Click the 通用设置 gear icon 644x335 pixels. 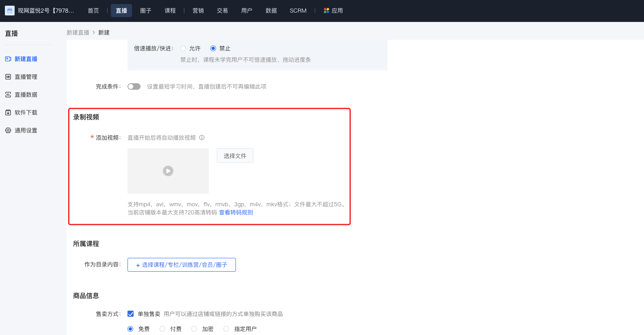pos(8,130)
